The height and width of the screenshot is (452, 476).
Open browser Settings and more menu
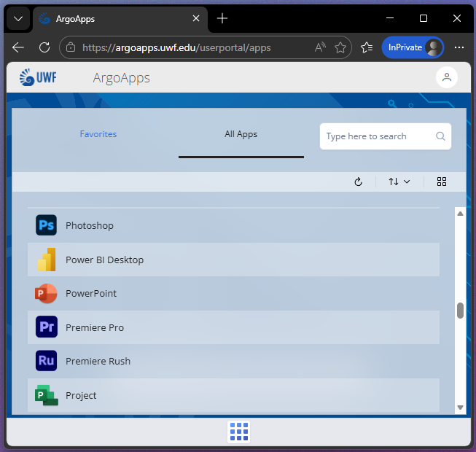click(459, 47)
